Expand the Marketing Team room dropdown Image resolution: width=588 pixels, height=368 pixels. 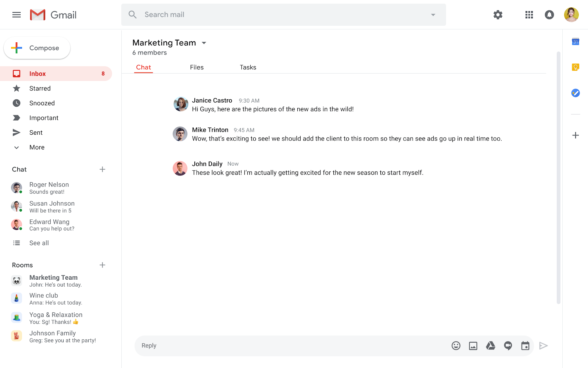(204, 43)
